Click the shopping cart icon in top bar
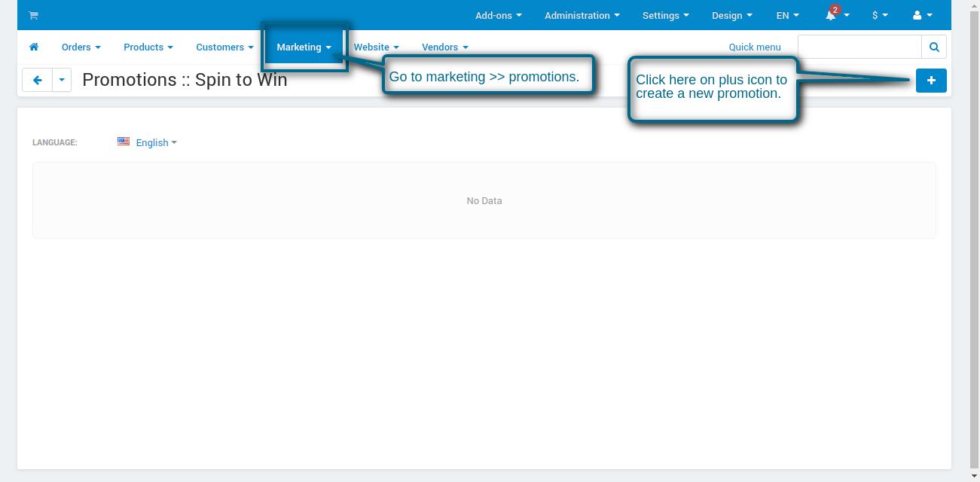The image size is (980, 482). (x=33, y=15)
